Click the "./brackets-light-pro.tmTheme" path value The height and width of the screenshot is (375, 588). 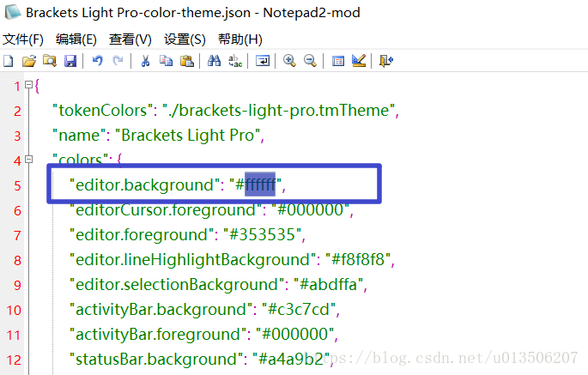coord(278,110)
